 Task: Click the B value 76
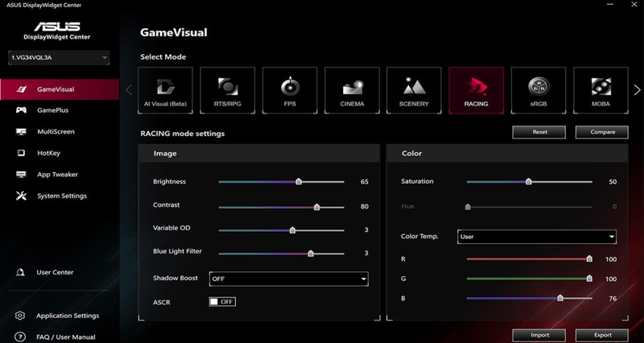point(613,299)
